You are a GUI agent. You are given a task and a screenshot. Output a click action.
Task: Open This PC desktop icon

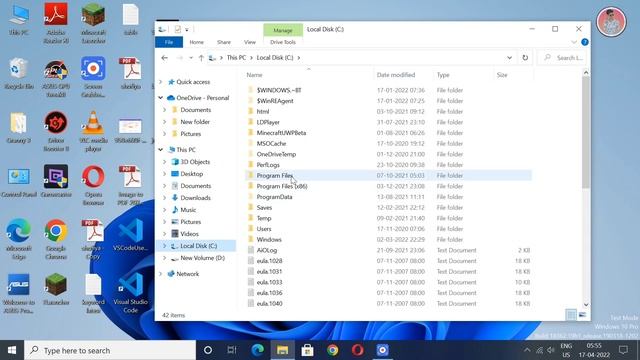[18, 19]
